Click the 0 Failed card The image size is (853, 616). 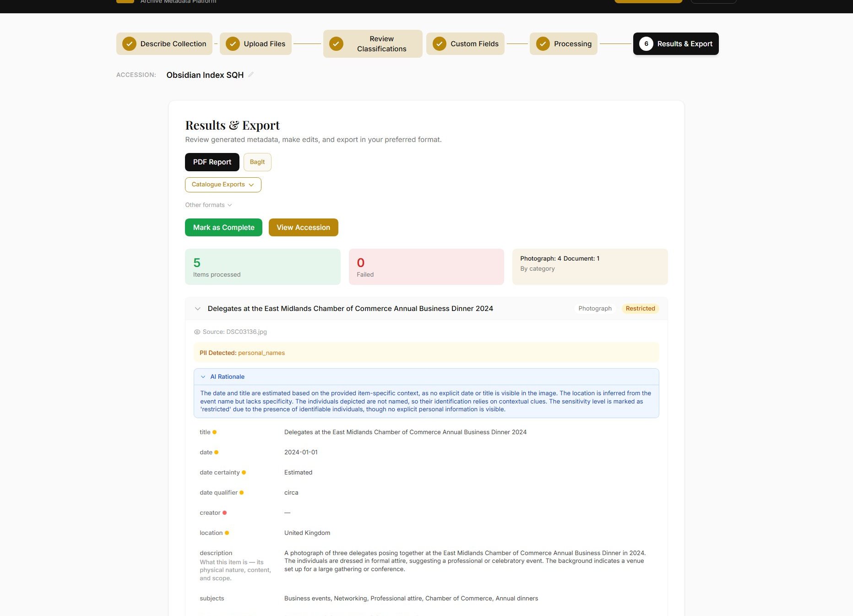click(x=426, y=267)
